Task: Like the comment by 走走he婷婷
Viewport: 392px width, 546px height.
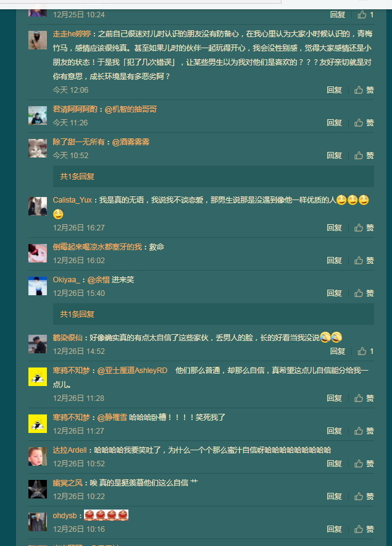Action: (364, 90)
